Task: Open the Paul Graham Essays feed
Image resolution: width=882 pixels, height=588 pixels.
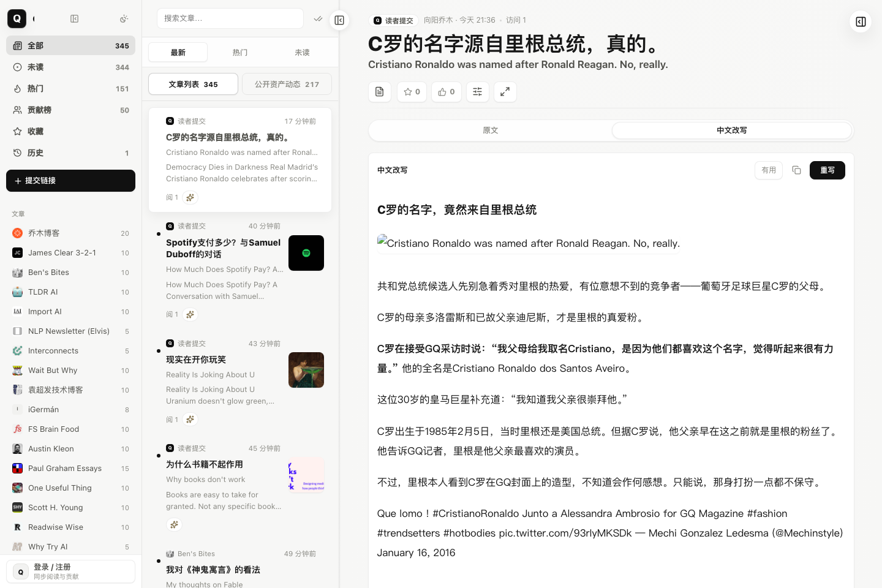Action: pyautogui.click(x=70, y=469)
